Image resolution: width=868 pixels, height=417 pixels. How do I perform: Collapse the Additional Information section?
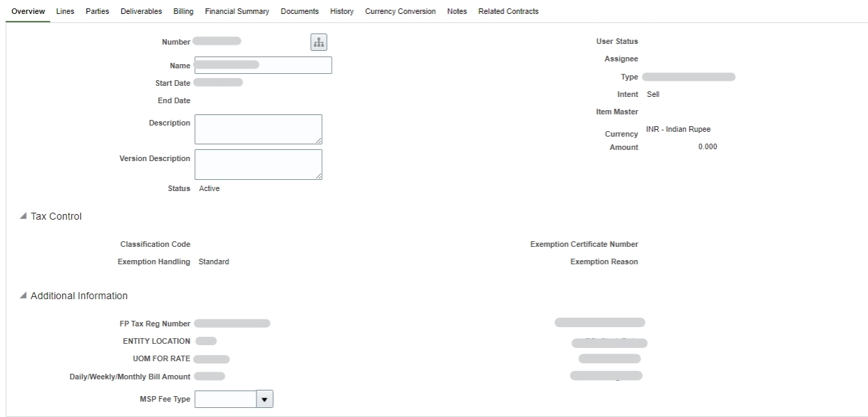click(24, 295)
